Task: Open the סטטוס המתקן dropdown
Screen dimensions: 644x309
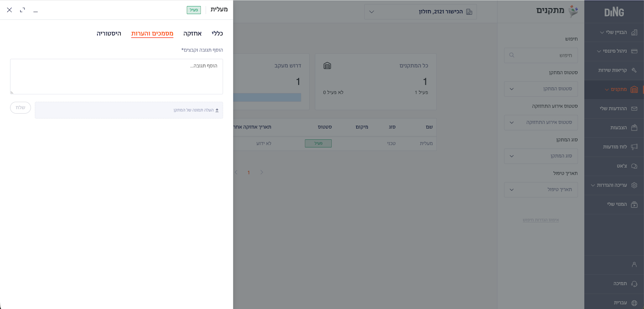Action: click(541, 89)
